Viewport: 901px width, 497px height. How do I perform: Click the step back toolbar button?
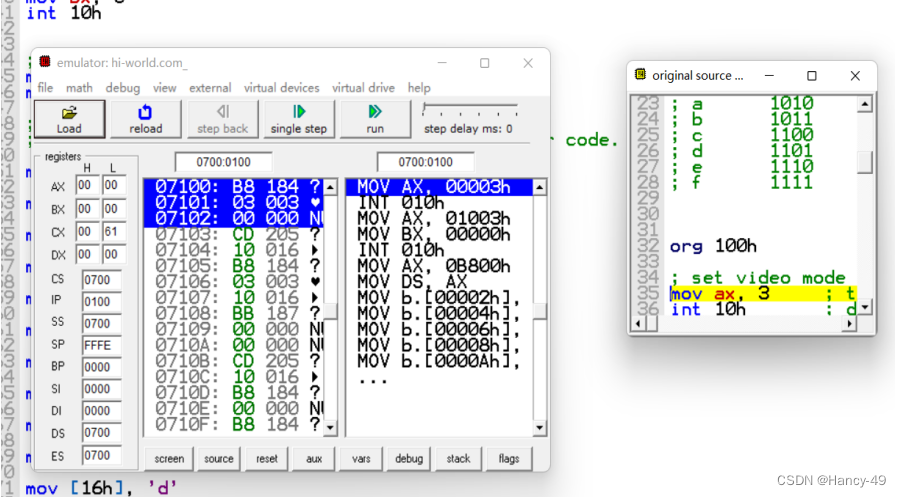click(222, 119)
